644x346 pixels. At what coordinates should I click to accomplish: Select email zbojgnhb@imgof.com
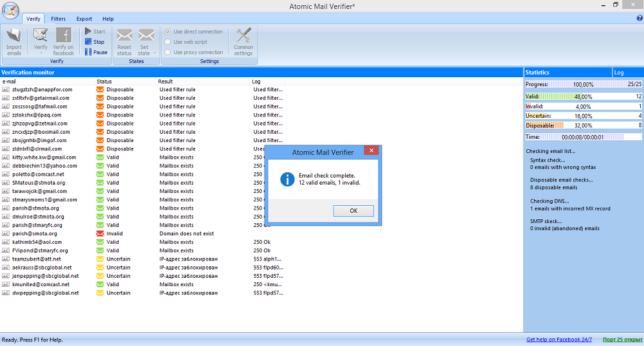39,141
